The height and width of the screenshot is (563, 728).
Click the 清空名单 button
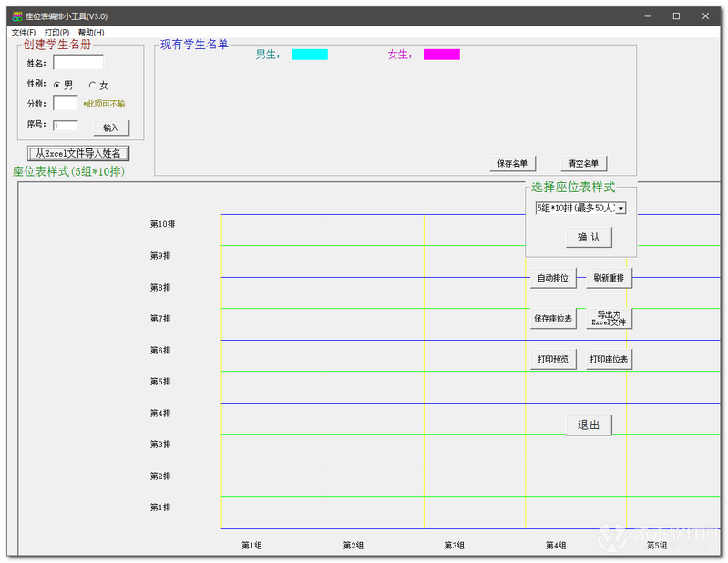click(x=583, y=163)
